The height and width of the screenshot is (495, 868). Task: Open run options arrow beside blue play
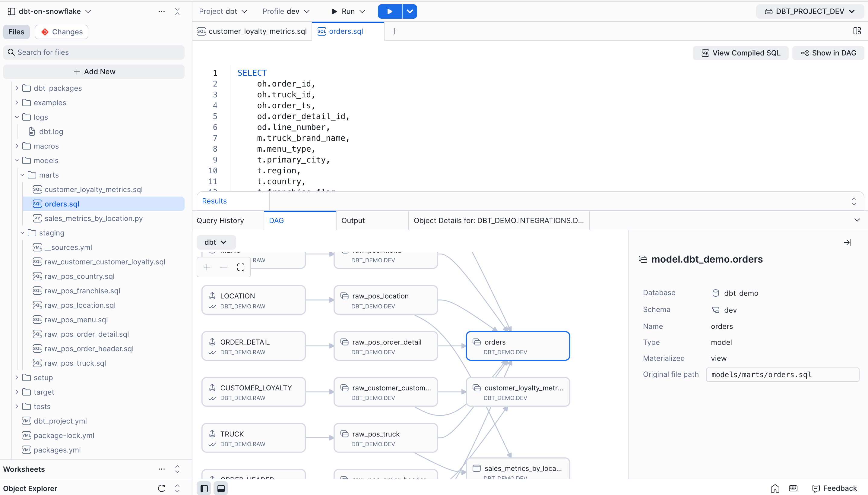coord(410,11)
